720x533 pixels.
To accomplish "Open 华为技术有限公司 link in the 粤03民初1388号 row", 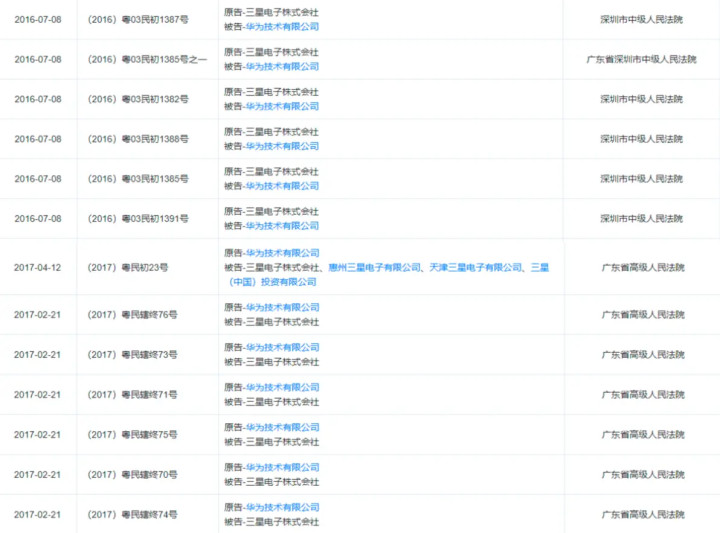I will click(282, 146).
